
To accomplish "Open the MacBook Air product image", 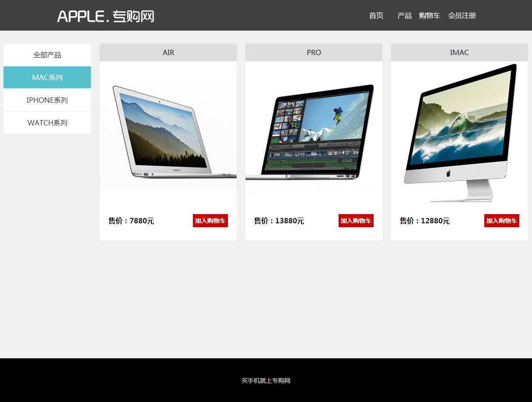I will (x=168, y=131).
